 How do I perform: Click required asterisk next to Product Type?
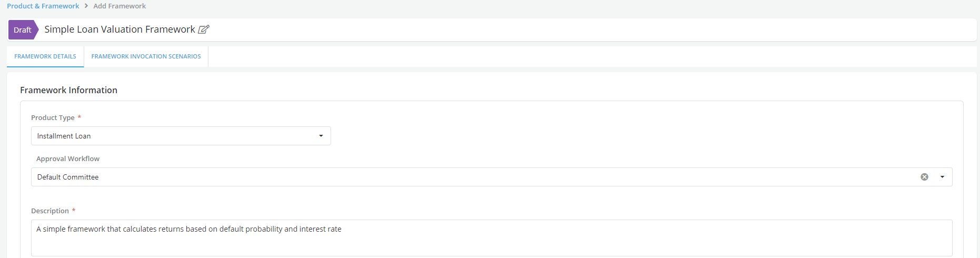[x=79, y=117]
